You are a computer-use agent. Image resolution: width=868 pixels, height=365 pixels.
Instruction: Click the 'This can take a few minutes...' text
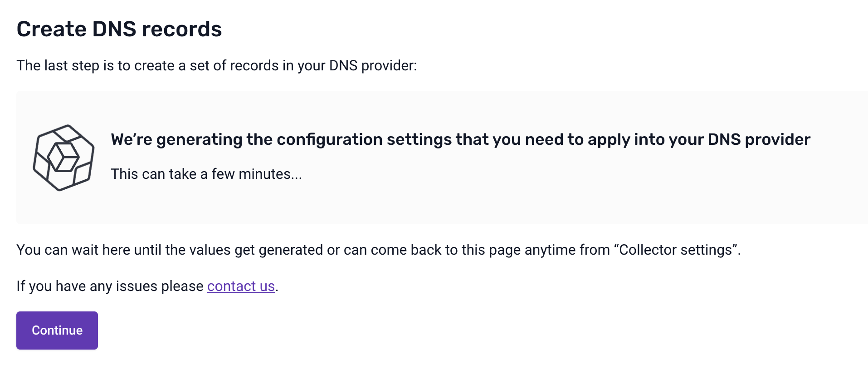205,173
